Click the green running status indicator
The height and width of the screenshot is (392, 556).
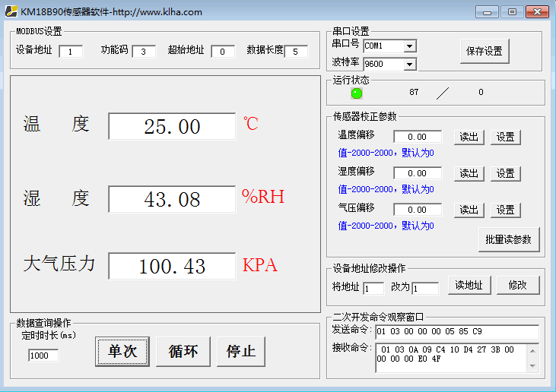357,93
